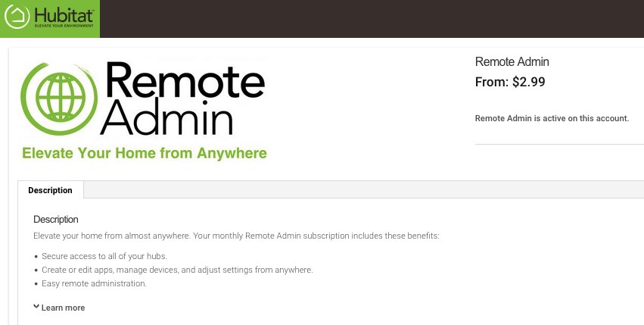This screenshot has height=325, width=644.
Task: Click the chevron arrow beside Learn more
Action: pyautogui.click(x=36, y=307)
